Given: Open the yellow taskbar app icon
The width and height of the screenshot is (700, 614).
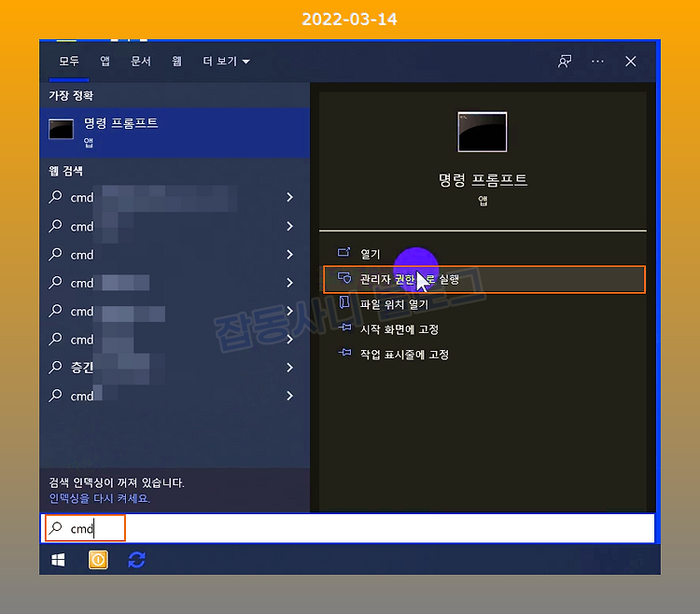Looking at the screenshot, I should (x=98, y=560).
